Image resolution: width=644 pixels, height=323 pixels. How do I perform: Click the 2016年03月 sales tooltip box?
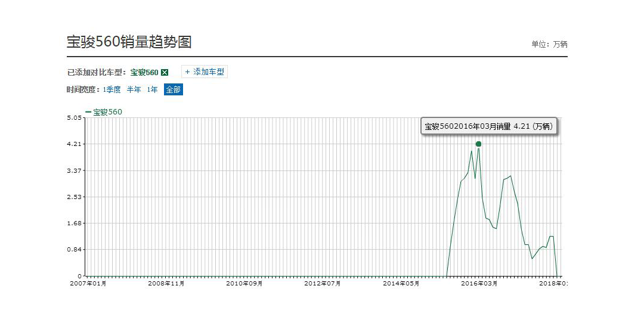pos(488,126)
